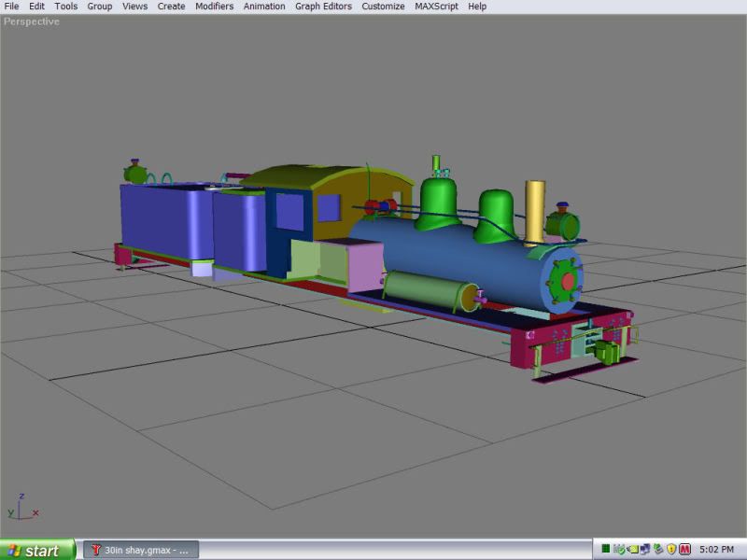Open the Create menu
Screen dimensions: 747x560
pyautogui.click(x=171, y=7)
